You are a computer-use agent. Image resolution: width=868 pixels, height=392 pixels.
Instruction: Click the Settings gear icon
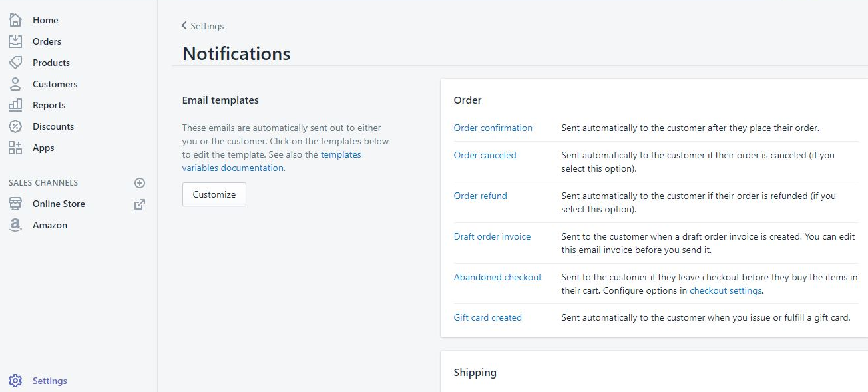[x=15, y=381]
